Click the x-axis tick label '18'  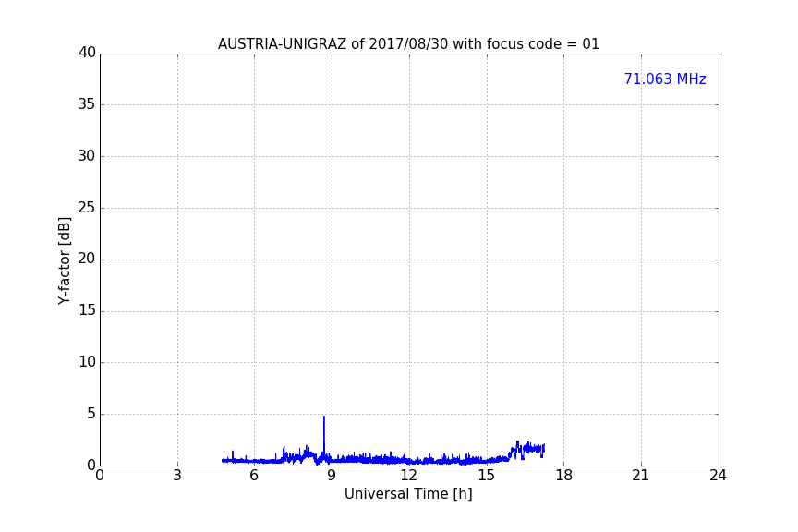pyautogui.click(x=563, y=476)
